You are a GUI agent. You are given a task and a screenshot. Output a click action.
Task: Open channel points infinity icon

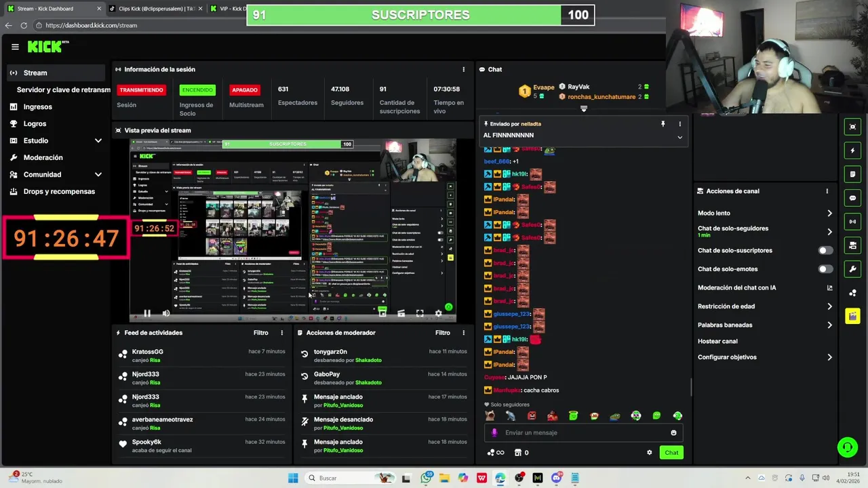coord(496,453)
